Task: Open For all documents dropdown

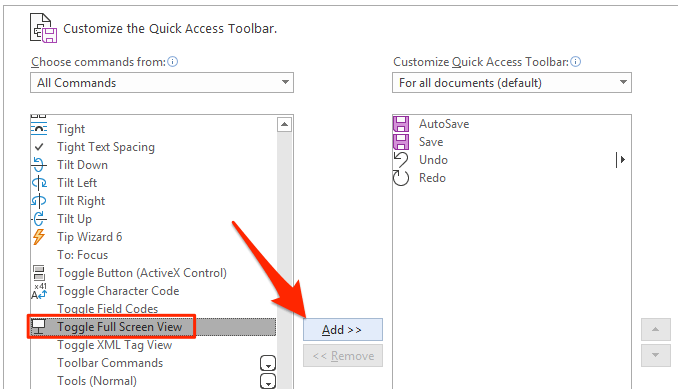Action: click(x=512, y=83)
